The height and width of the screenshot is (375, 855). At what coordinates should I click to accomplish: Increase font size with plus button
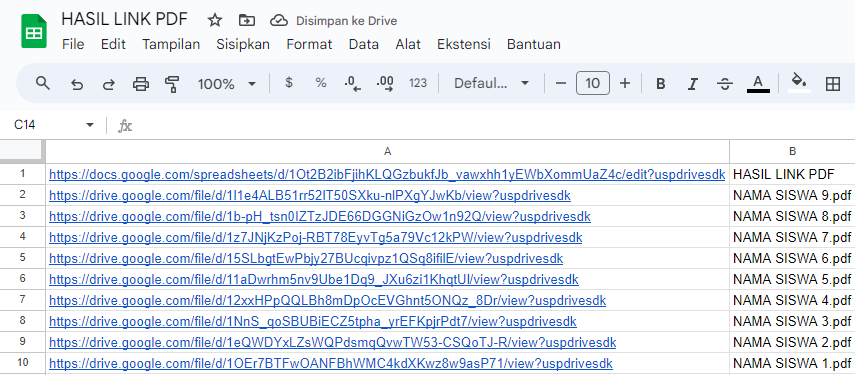pos(625,83)
